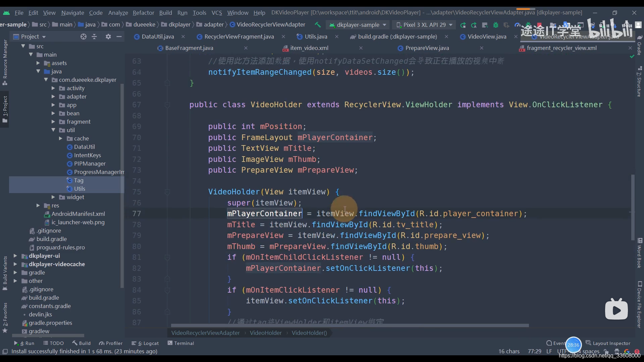Toggle the fold marker on line 75

[167, 192]
